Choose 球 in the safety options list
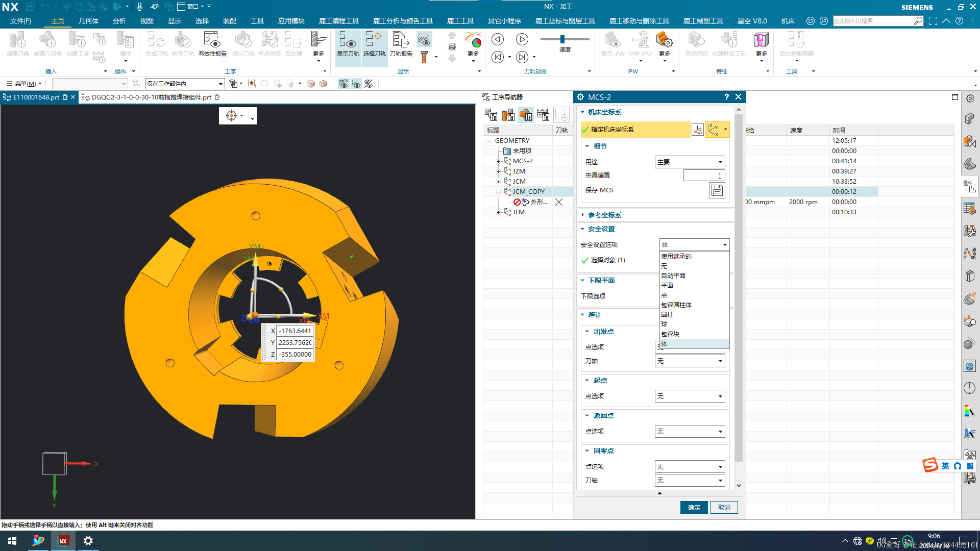980x551 pixels. point(694,324)
